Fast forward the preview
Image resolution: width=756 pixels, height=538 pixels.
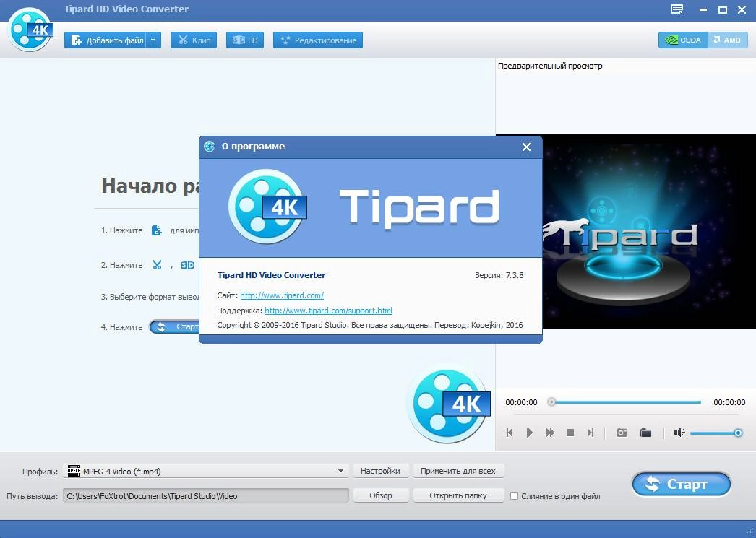coord(550,433)
